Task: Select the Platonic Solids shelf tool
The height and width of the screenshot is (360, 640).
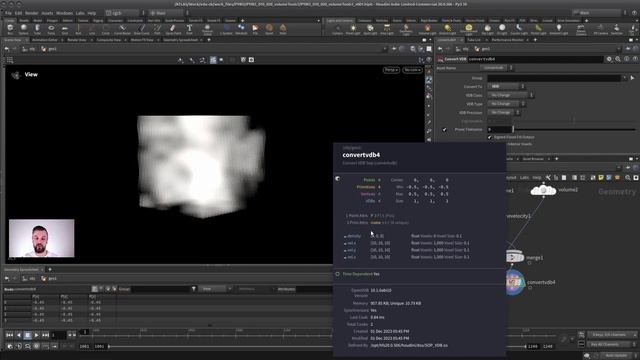Action: coord(207,29)
